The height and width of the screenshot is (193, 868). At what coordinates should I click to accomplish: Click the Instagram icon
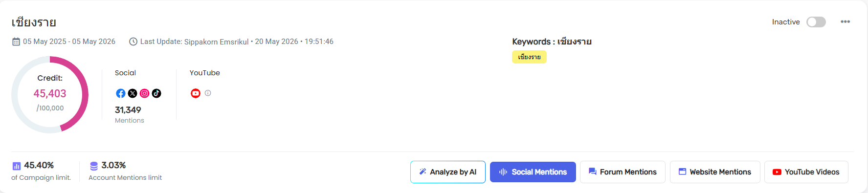tap(144, 93)
